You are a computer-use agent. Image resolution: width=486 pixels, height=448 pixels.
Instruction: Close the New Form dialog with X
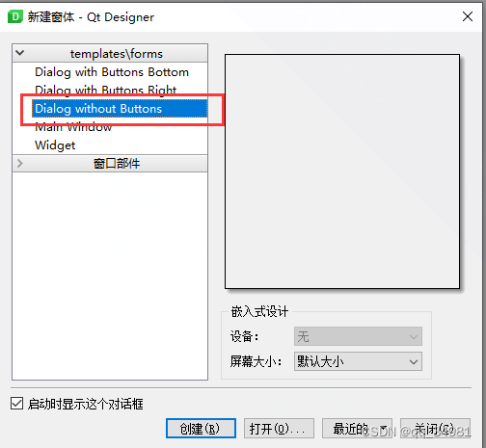pos(468,16)
